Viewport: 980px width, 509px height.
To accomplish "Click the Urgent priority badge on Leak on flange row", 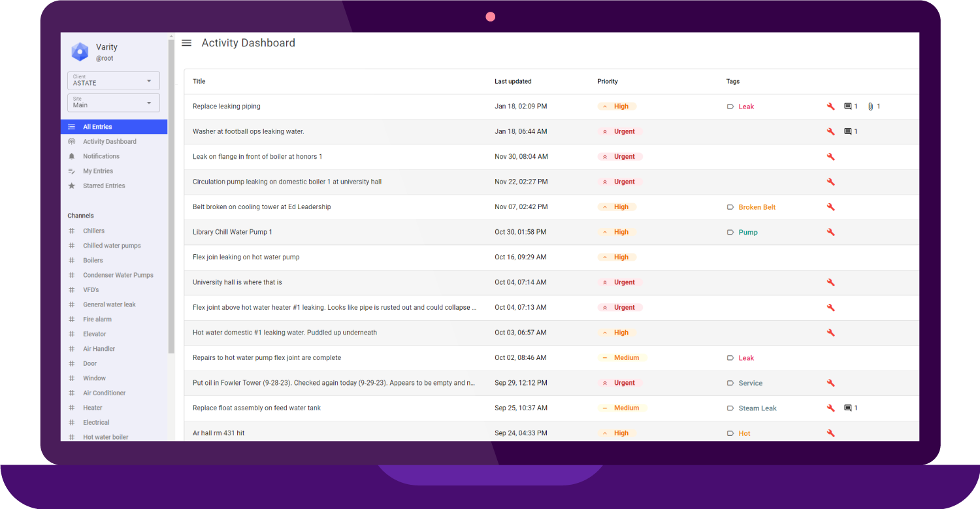I will click(620, 157).
